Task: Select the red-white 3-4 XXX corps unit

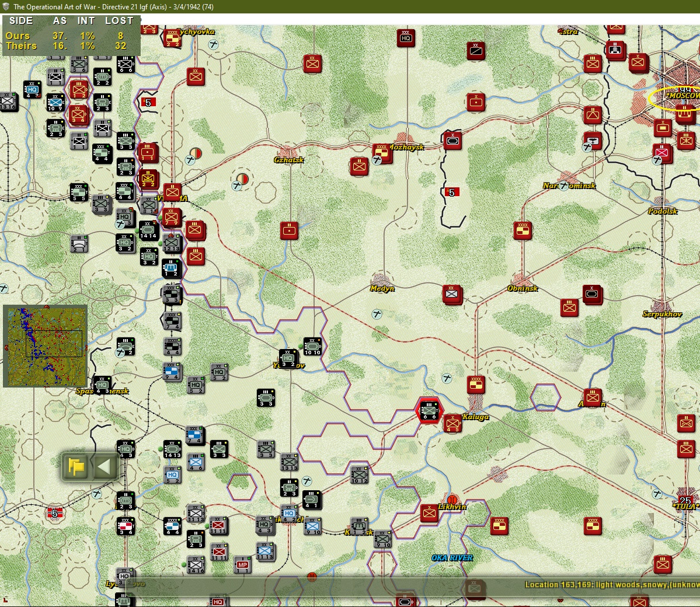Action: coord(126,526)
